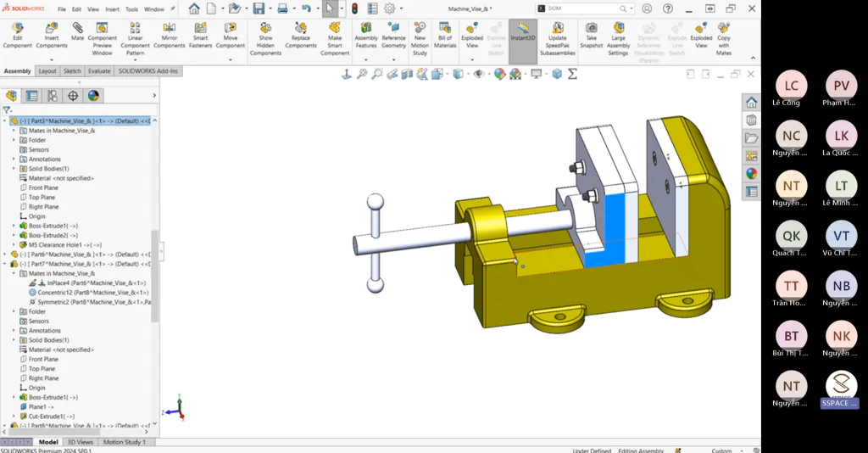The width and height of the screenshot is (868, 453).
Task: Expand the Annotations node under Part3
Action: click(x=14, y=159)
